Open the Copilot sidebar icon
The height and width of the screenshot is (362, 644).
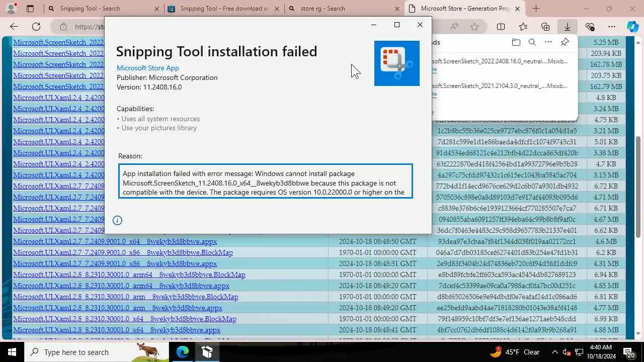(633, 27)
